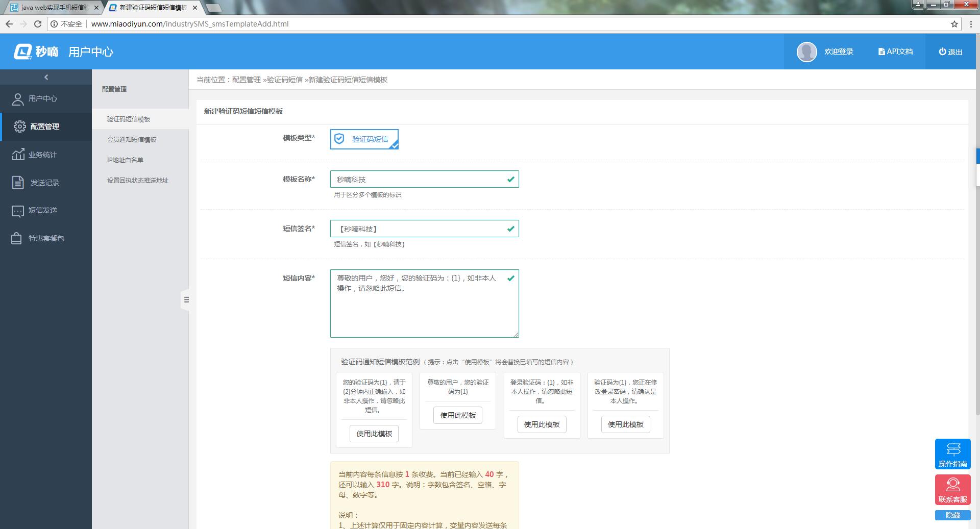This screenshot has width=980, height=529.
Task: Click the 短信签名 input field
Action: pos(424,229)
